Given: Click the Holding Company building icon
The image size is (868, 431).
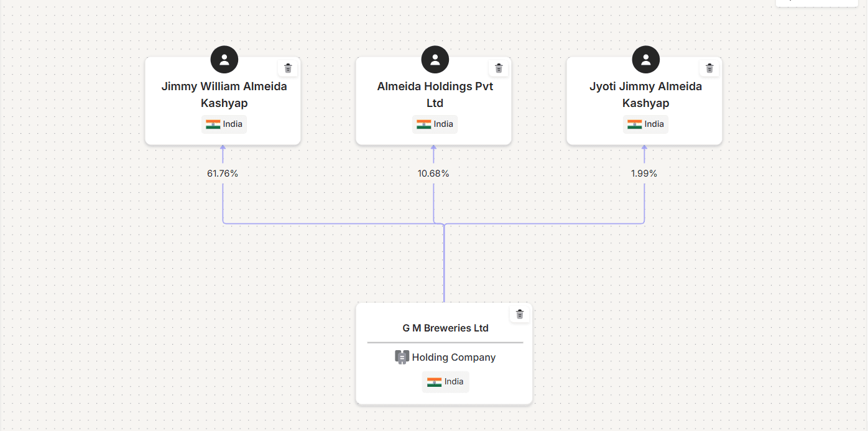Looking at the screenshot, I should (x=402, y=357).
